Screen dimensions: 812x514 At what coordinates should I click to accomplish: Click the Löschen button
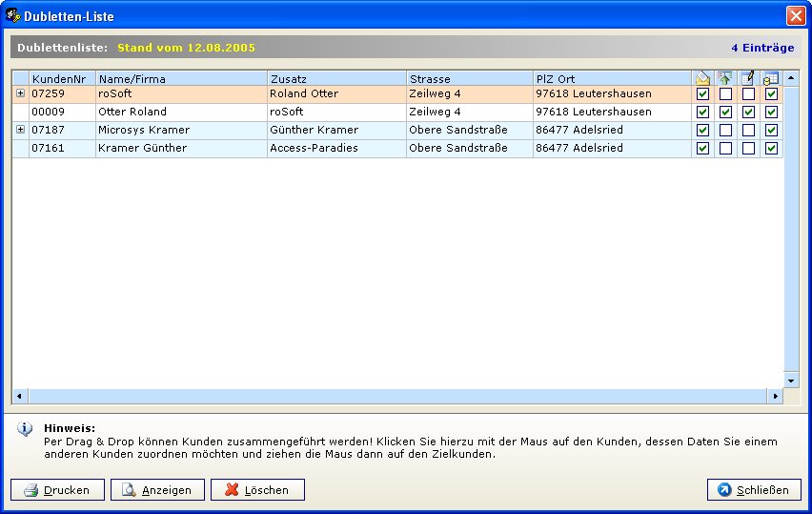pos(257,490)
